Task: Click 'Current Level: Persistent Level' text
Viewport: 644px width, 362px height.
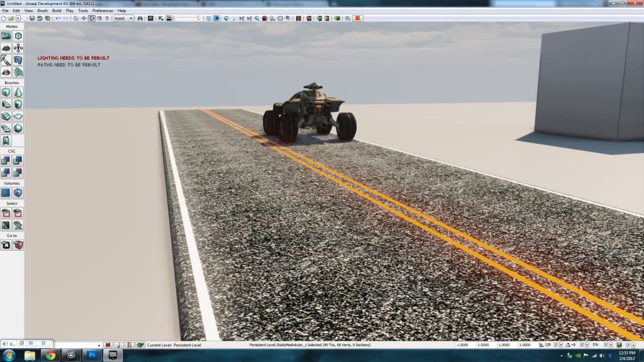Action: 174,345
